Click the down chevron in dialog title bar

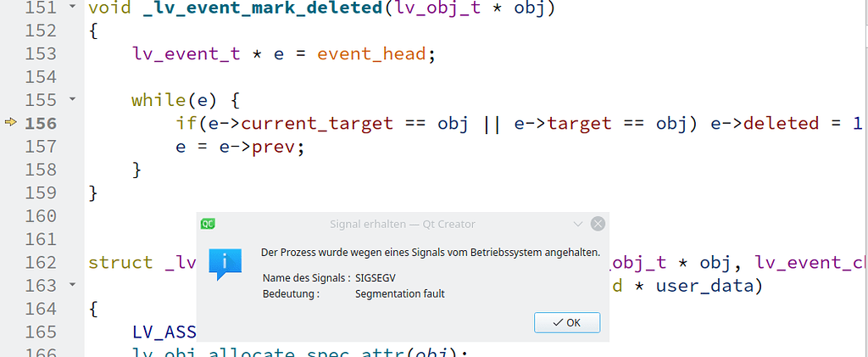pos(578,224)
